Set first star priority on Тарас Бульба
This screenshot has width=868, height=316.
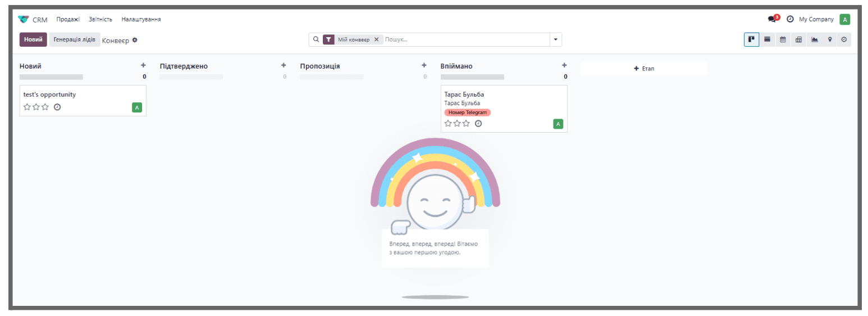coord(448,123)
